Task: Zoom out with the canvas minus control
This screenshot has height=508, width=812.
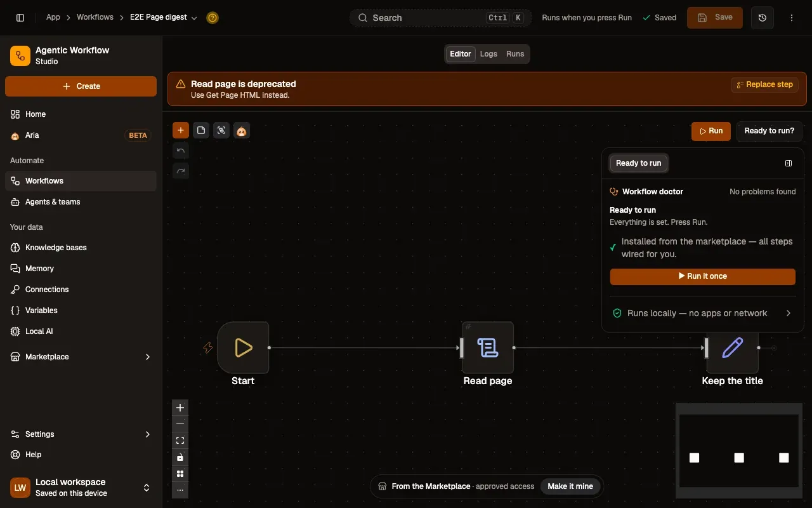Action: [x=180, y=424]
